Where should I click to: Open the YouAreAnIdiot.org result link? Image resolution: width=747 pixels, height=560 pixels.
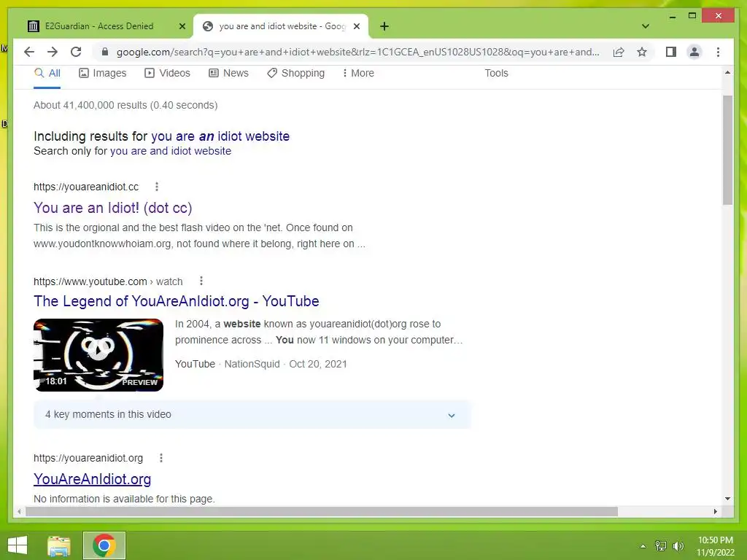click(x=93, y=479)
